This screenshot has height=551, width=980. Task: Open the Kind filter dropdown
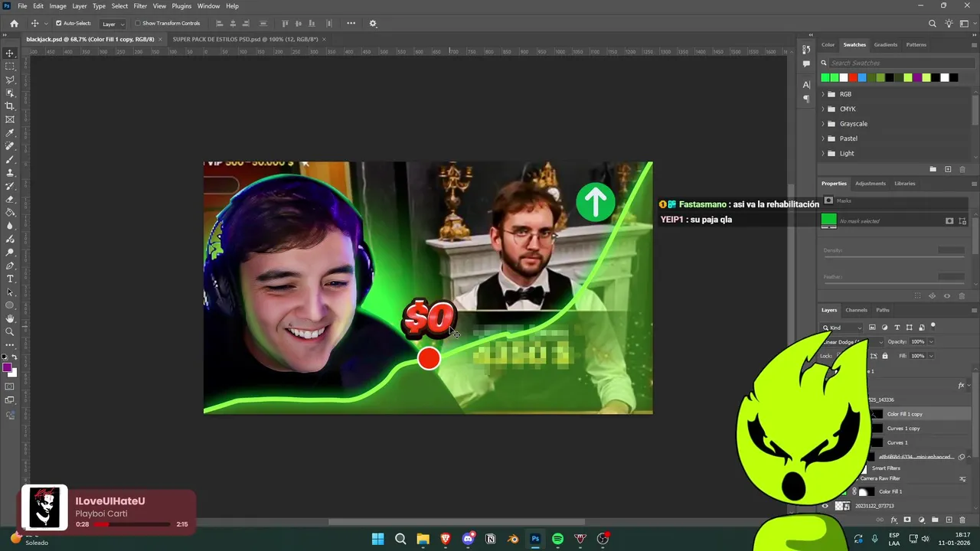click(x=842, y=328)
